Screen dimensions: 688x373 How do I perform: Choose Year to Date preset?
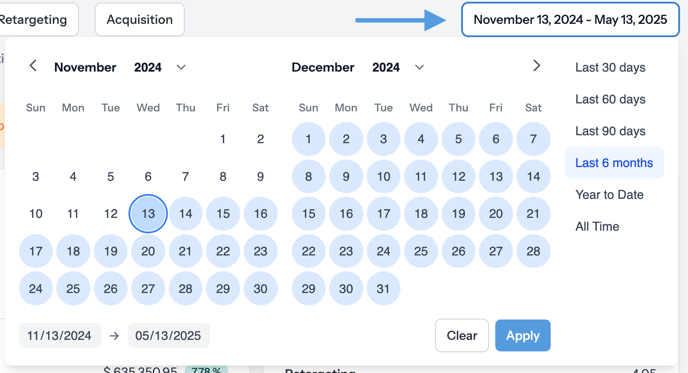coord(609,195)
